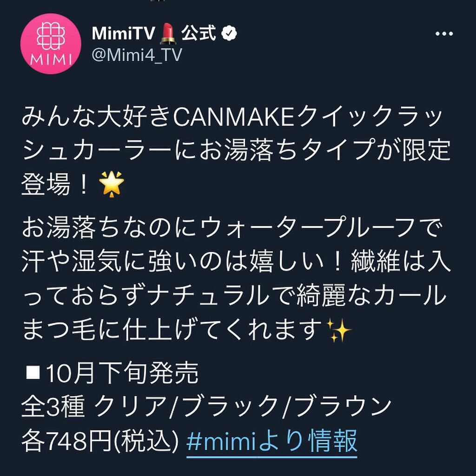Open the @Mimi4_TV handle profile
This screenshot has width=476, height=476.
[137, 55]
